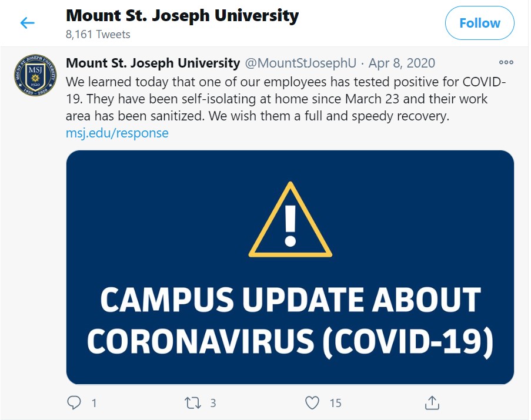Open the msj.edu/response link
This screenshot has height=420, width=531.
click(117, 133)
